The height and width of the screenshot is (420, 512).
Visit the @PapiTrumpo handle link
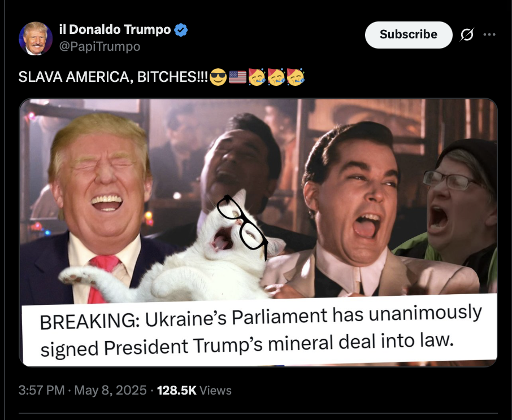point(99,46)
